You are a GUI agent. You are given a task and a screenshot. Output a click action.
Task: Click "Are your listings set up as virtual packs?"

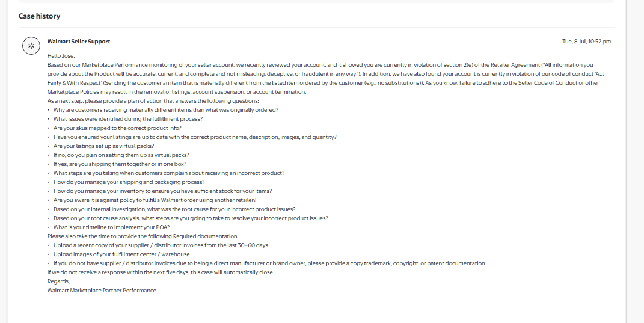pyautogui.click(x=103, y=146)
